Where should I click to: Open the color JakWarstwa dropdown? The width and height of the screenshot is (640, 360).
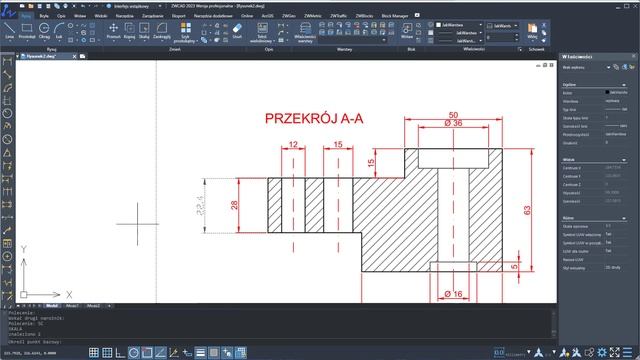pos(459,25)
